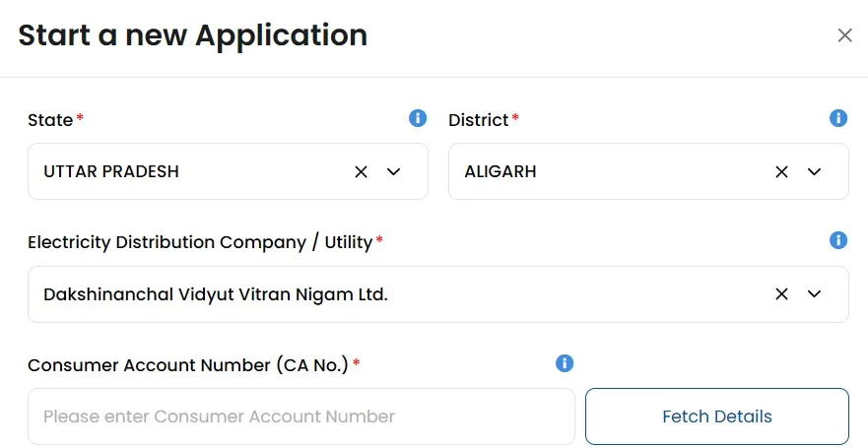
Task: Click the info icon beside District
Action: coord(838,118)
